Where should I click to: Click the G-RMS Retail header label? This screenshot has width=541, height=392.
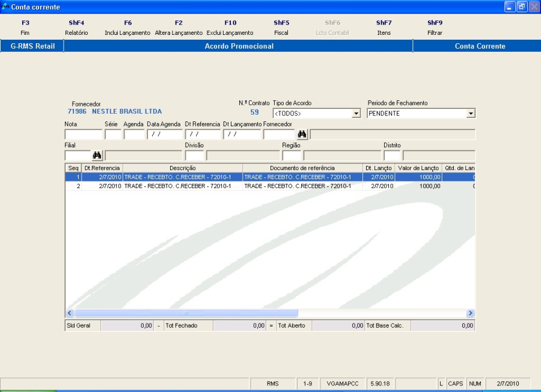tap(32, 46)
